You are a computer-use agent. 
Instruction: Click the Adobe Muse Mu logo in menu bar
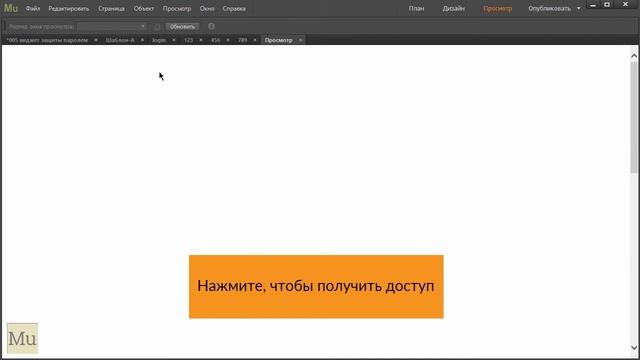(x=11, y=8)
